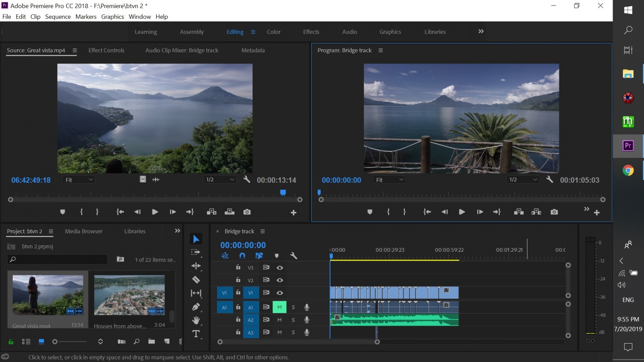The image size is (644, 362).
Task: Toggle Linked Selection in the timeline
Action: click(x=259, y=256)
